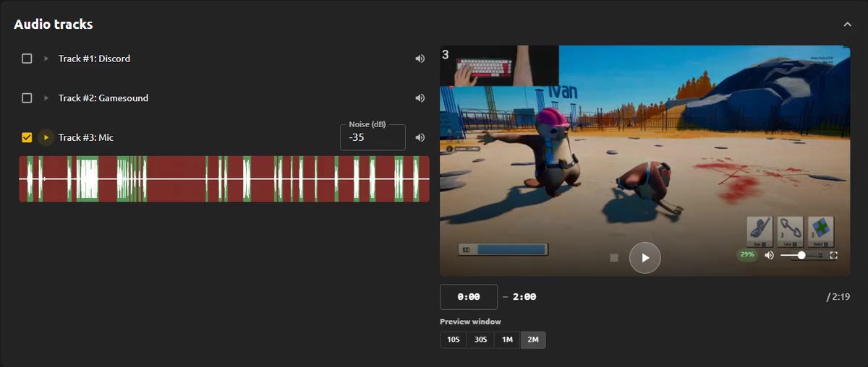
Task: Enter fullscreen video preview
Action: tap(834, 255)
